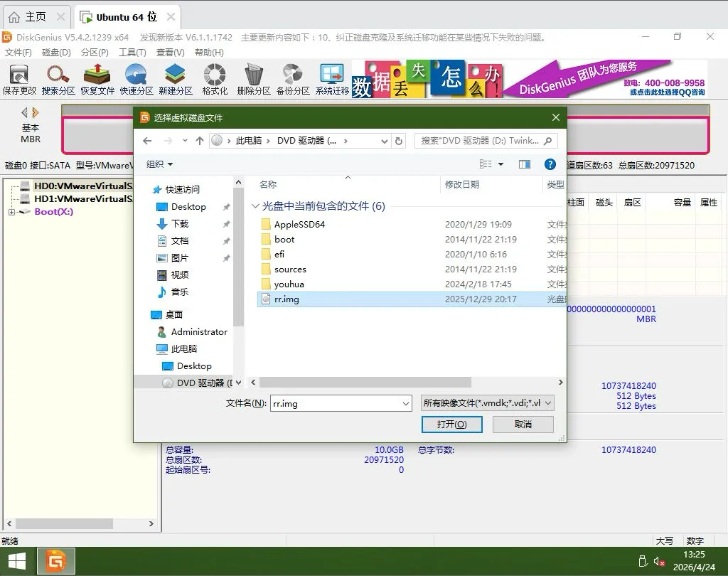
Task: Open the View (查看) menu
Action: click(171, 53)
